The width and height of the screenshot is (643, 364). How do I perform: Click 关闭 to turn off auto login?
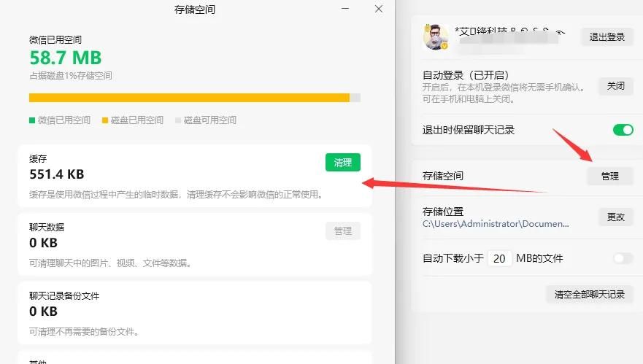coord(615,86)
